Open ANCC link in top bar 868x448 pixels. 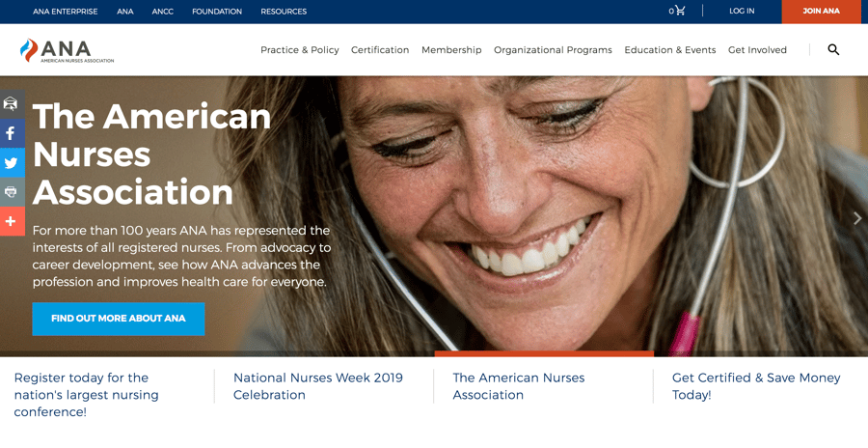(x=162, y=11)
